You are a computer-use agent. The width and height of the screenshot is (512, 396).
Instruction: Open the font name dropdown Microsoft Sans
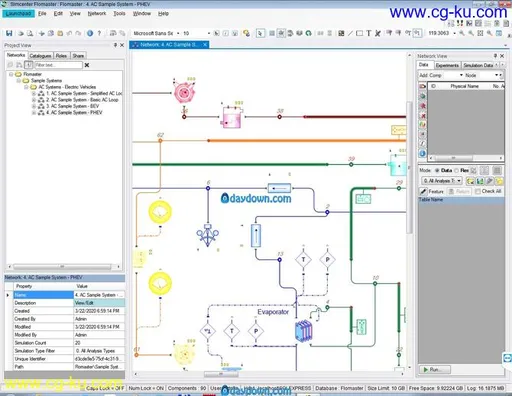tap(178, 33)
